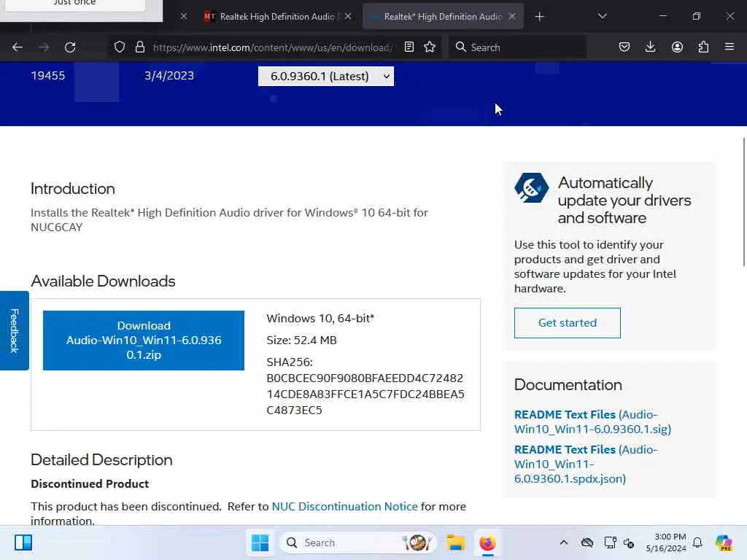747x560 pixels.
Task: Open README Text Files .sig link
Action: coord(592,421)
